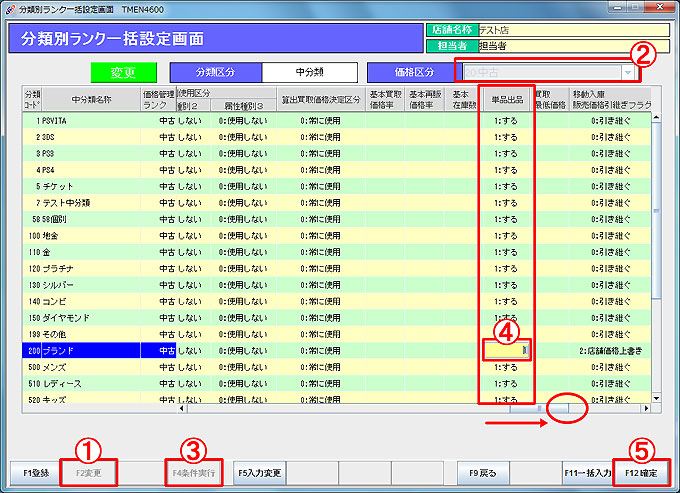
Task: Click the table's scroll right arrow
Action: coord(646,408)
